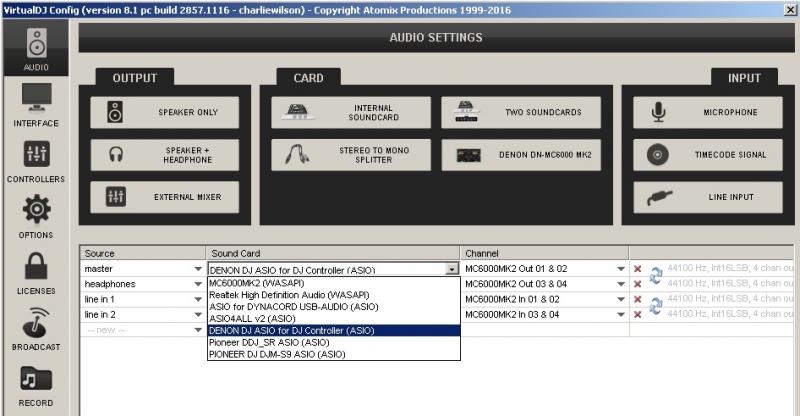Click the speaker icon in Speaker Only
The width and height of the screenshot is (800, 416).
coord(115,112)
